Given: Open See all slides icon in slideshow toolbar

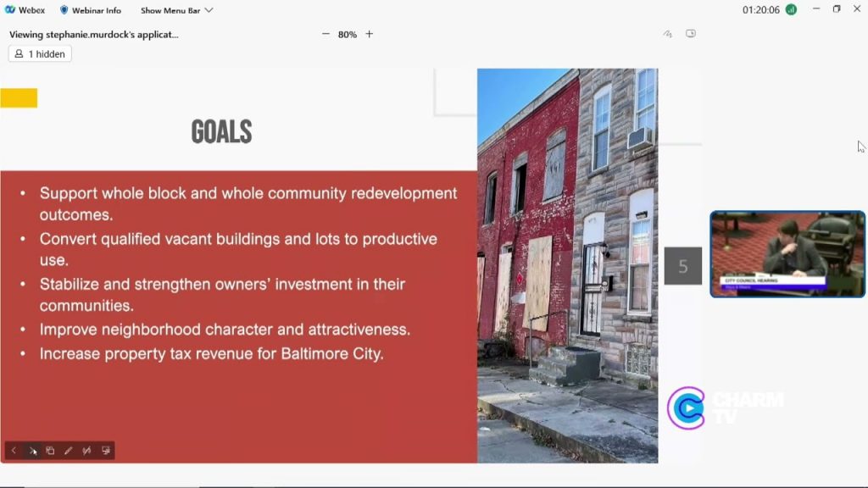Looking at the screenshot, I should pos(50,451).
